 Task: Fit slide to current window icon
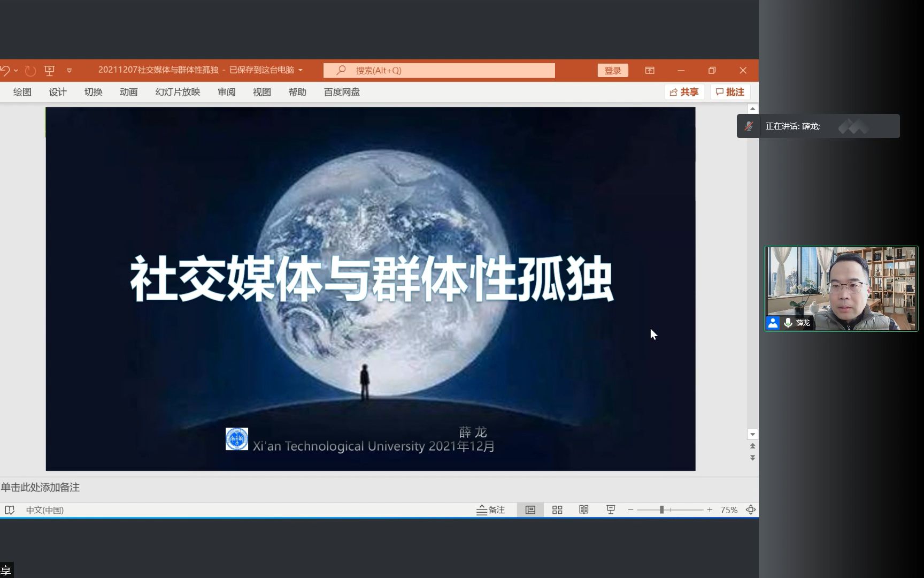[751, 510]
